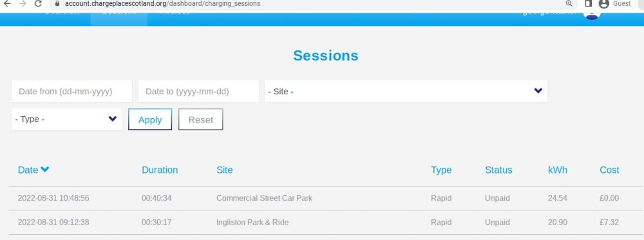Click date 2022-08-31 10:48:56
Screen dimensions: 644x240
click(x=53, y=198)
